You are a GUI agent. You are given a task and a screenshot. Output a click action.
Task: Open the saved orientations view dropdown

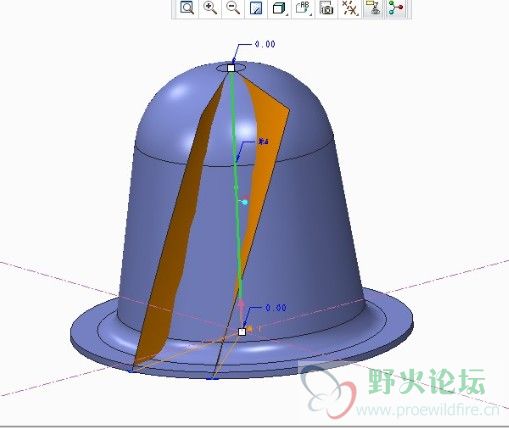(x=303, y=8)
